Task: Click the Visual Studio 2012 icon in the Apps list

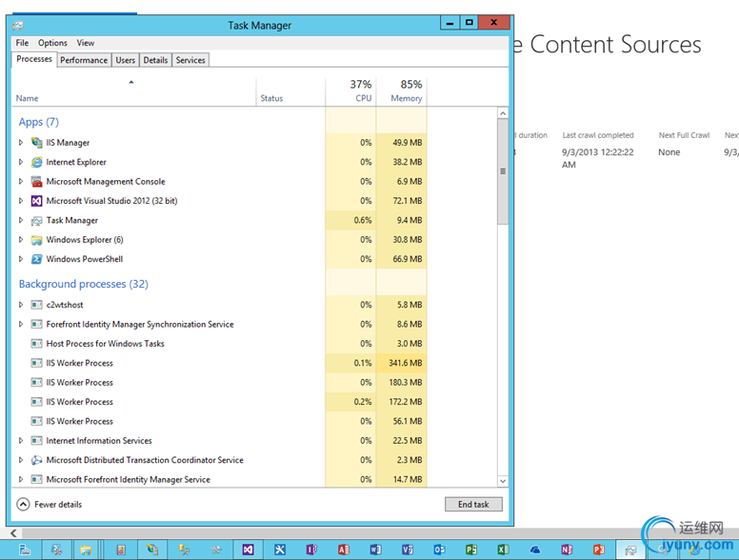Action: [36, 201]
